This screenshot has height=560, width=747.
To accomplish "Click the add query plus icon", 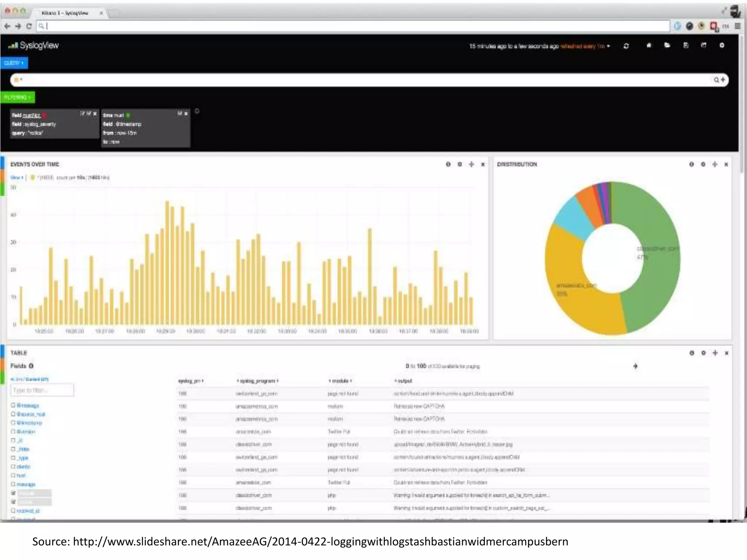I will click(723, 80).
